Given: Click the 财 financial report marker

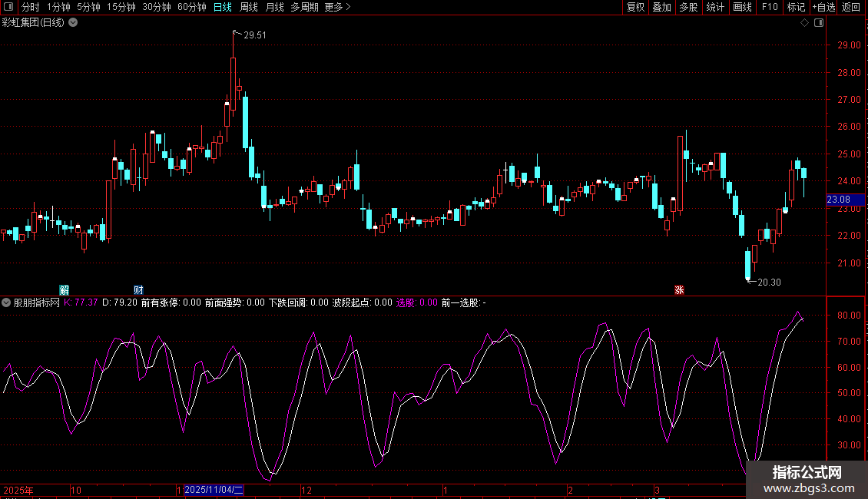Looking at the screenshot, I should click(138, 290).
